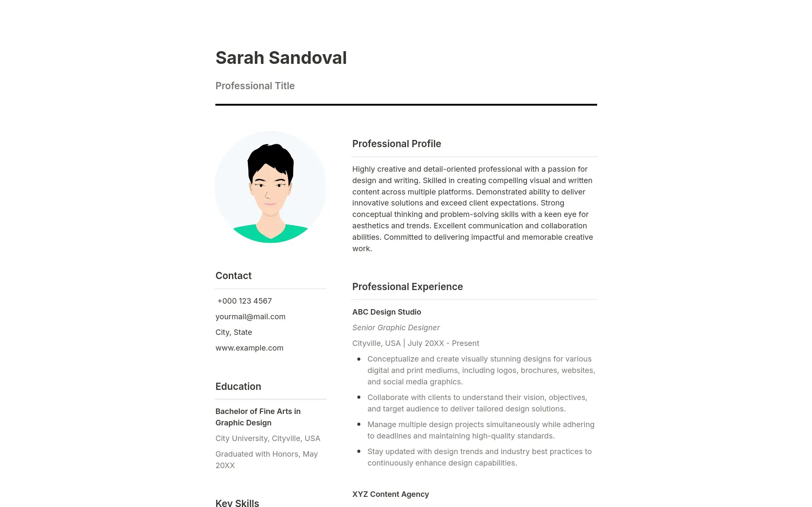812x507 pixels.
Task: Click the horizontal divider line below name
Action: (x=406, y=104)
